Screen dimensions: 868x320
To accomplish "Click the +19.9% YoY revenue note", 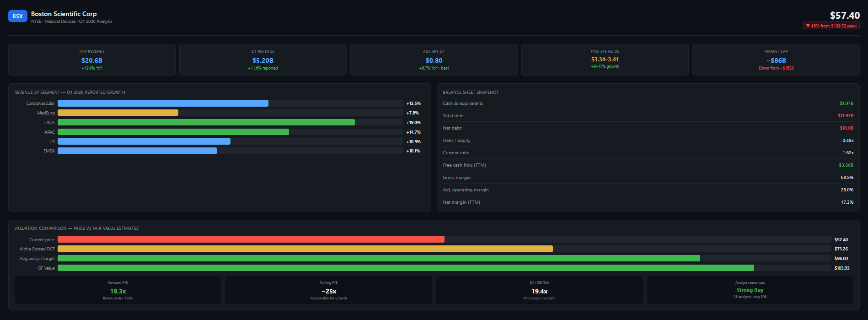I will (x=92, y=68).
